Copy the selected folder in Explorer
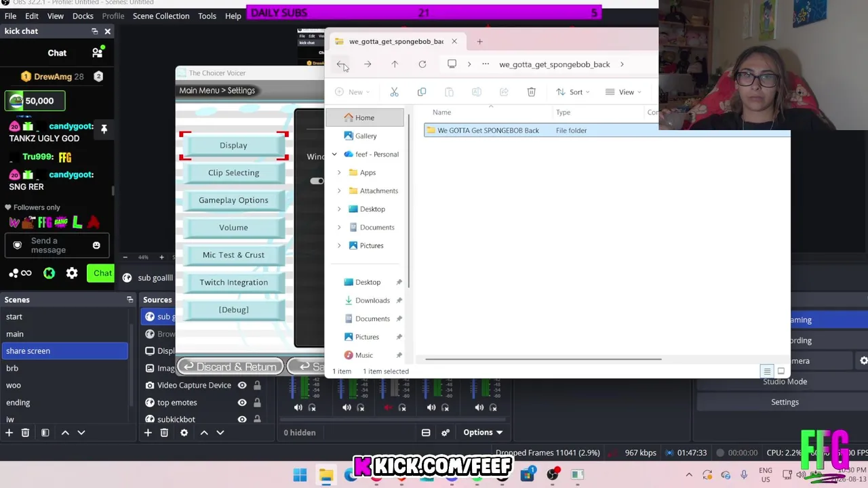Image resolution: width=868 pixels, height=488 pixels. tap(421, 92)
